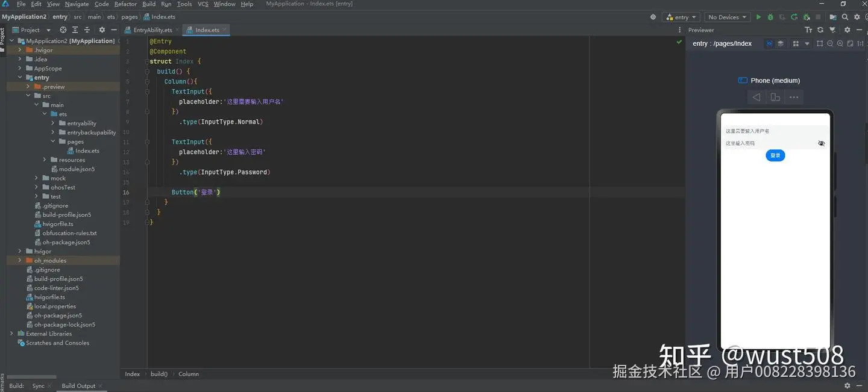
Task: Click the vertical dots editor tabs menu
Action: point(679,30)
